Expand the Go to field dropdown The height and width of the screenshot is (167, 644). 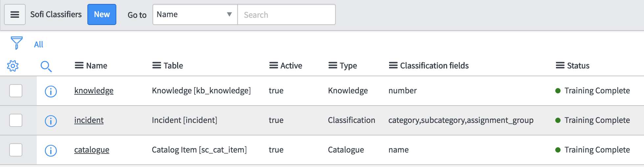point(195,14)
